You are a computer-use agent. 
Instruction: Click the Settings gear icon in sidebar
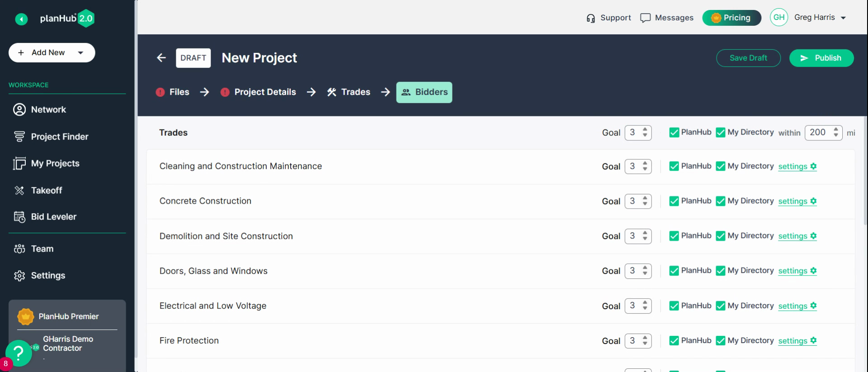coord(19,276)
